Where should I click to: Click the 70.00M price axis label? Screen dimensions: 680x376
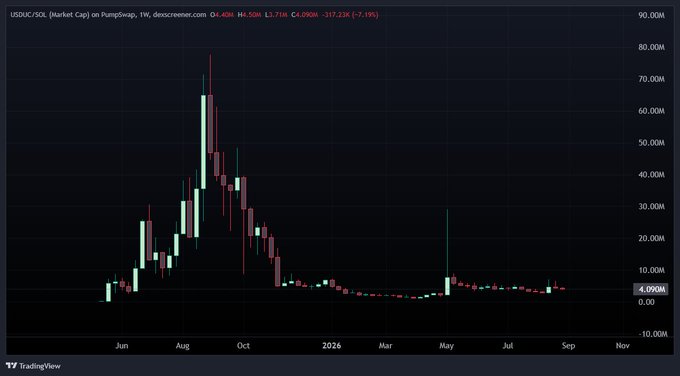[651, 79]
